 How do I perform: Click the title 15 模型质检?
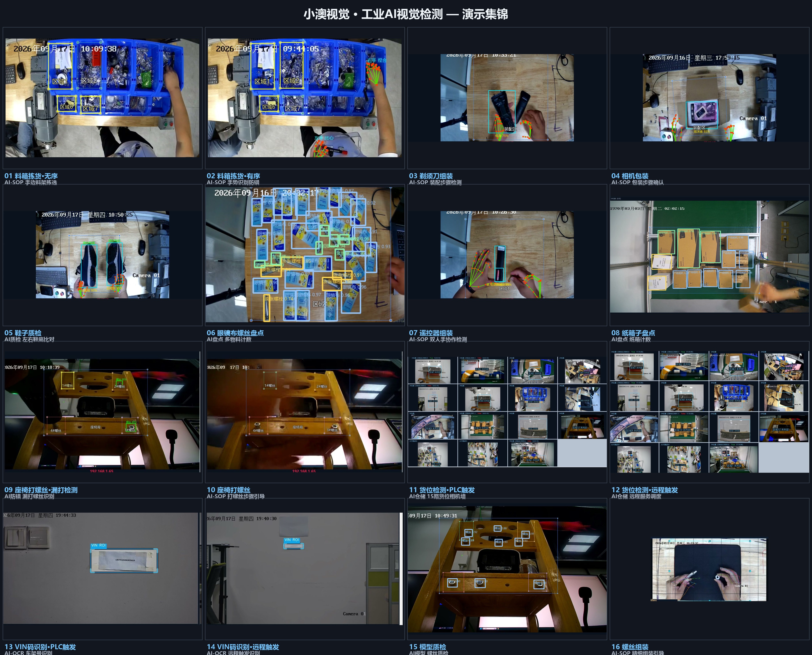coord(427,647)
